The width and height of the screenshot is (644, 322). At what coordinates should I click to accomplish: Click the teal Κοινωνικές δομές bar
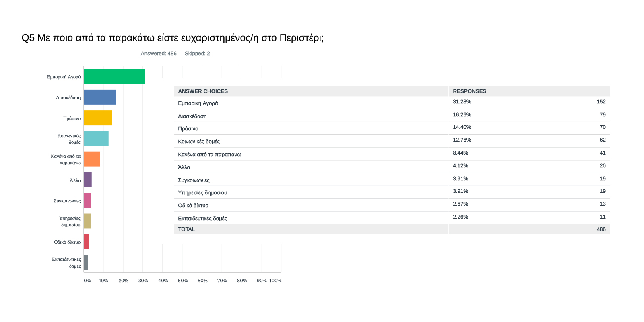(96, 138)
